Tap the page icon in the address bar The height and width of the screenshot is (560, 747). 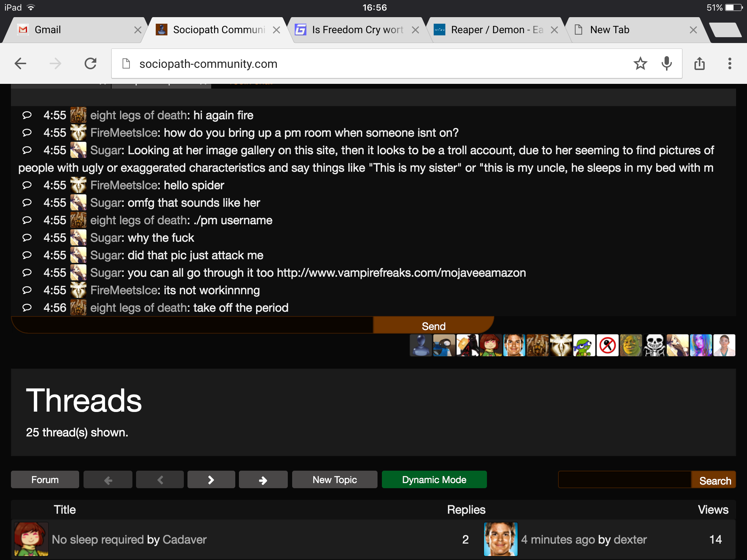pos(126,64)
